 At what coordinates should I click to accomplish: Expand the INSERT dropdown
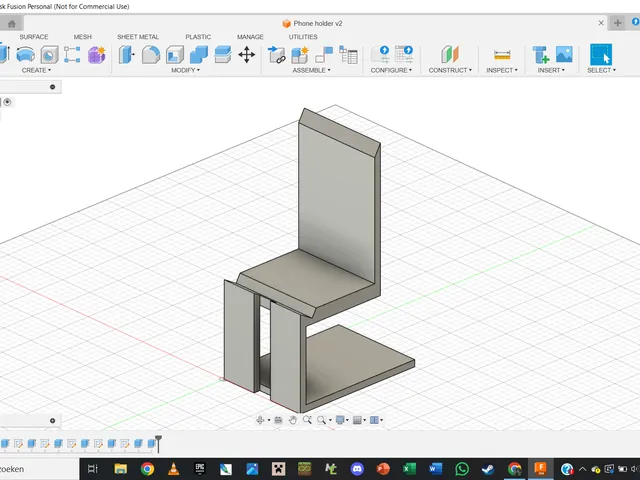551,70
